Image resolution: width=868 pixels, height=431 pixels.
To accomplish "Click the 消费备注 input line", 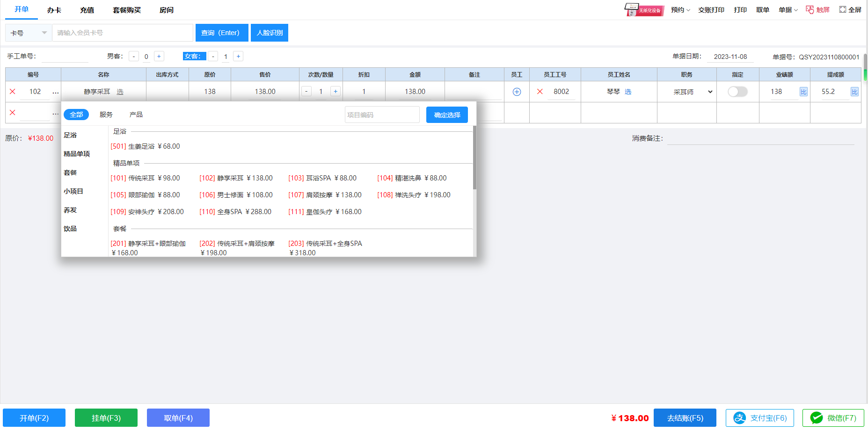I will (x=760, y=139).
